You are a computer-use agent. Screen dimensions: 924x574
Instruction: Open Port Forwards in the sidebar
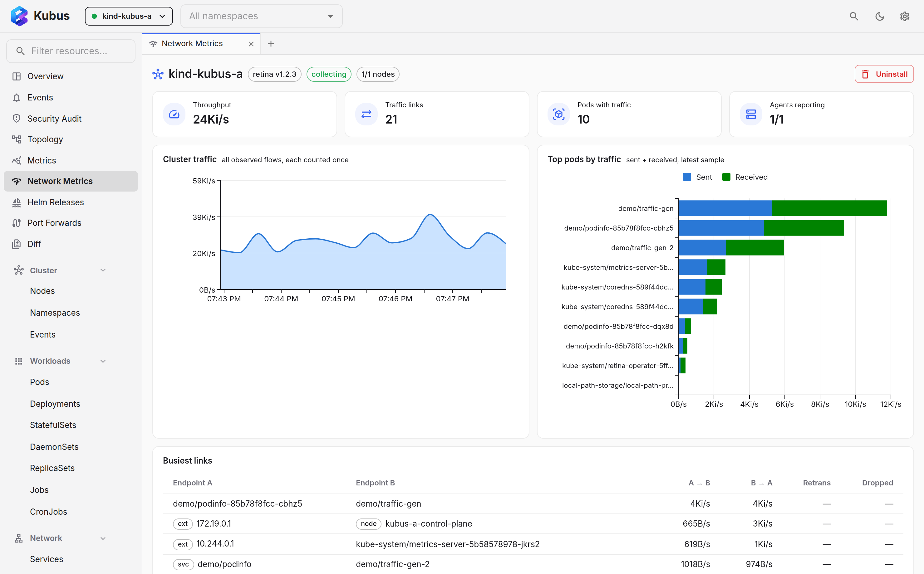[71, 223]
